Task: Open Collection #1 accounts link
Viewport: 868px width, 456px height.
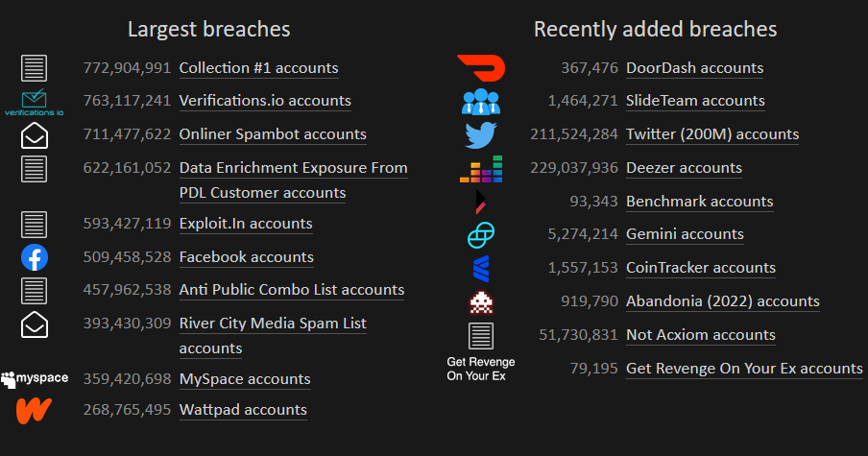Action: [x=258, y=68]
